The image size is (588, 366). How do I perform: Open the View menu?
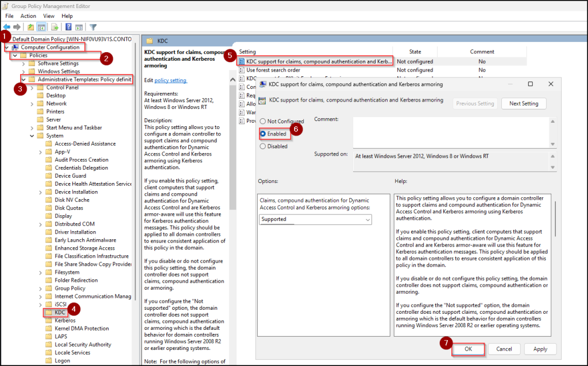coord(49,16)
